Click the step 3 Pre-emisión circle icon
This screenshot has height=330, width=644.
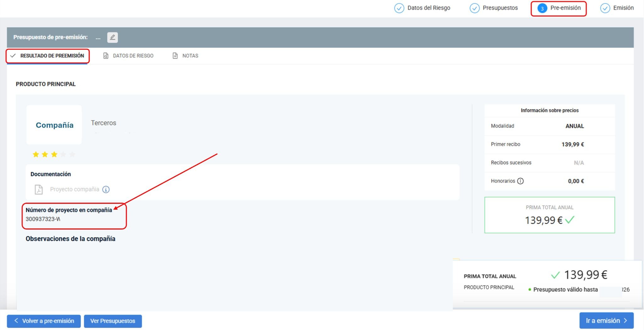542,8
